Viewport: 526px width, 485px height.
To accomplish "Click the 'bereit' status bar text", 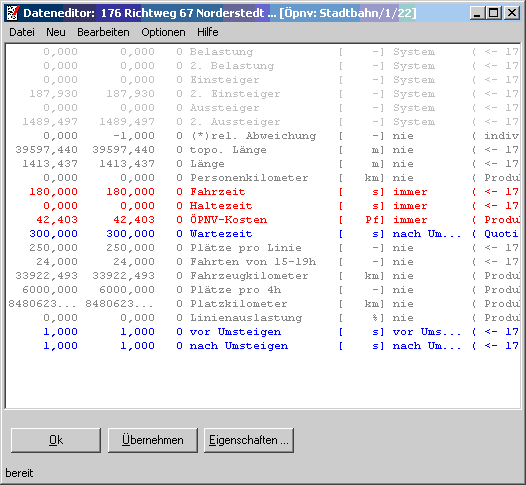I will tap(19, 473).
